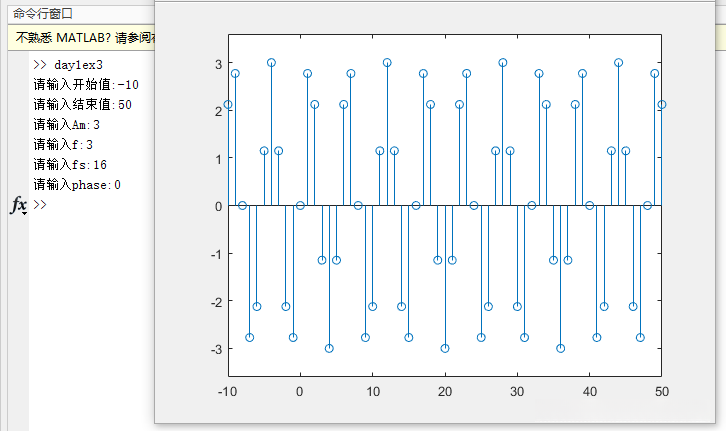Click the stem marker at x=44, value 3
This screenshot has height=431, width=726.
point(618,62)
